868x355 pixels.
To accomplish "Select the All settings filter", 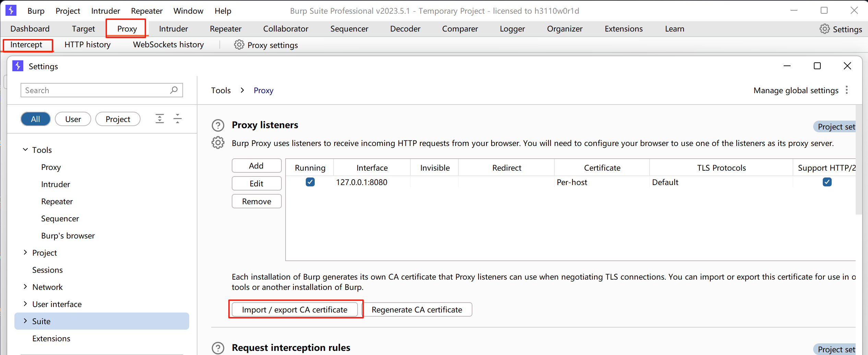I will click(35, 119).
